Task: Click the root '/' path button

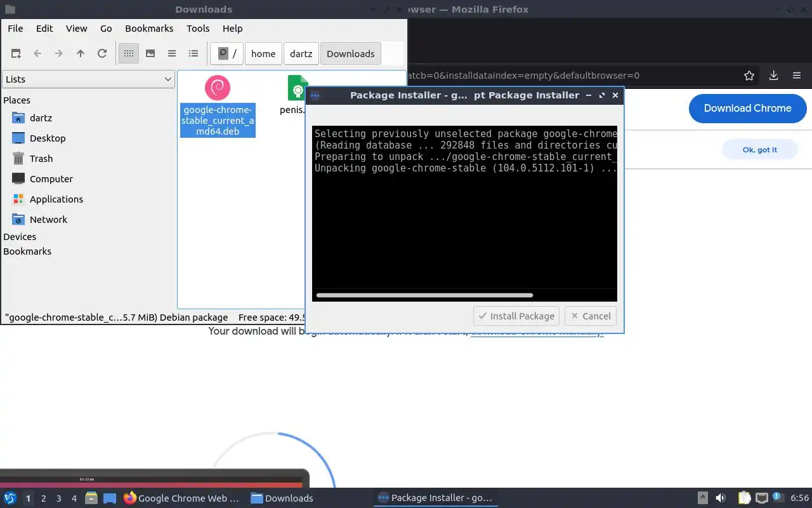Action: point(227,54)
